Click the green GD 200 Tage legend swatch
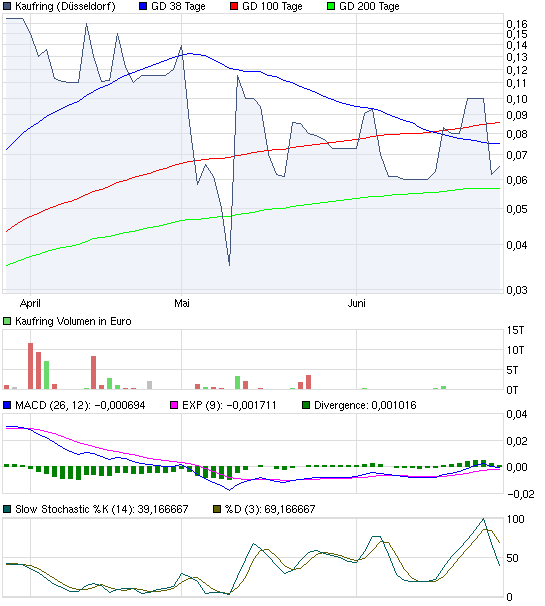 [x=331, y=6]
